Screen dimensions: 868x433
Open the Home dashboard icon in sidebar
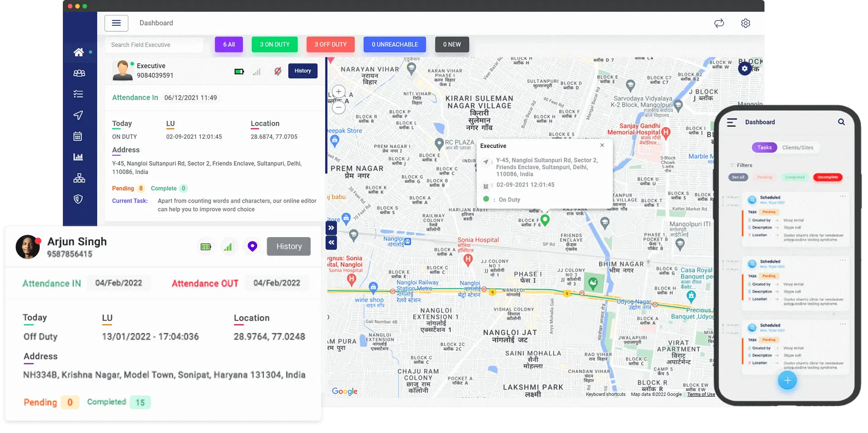pyautogui.click(x=79, y=52)
